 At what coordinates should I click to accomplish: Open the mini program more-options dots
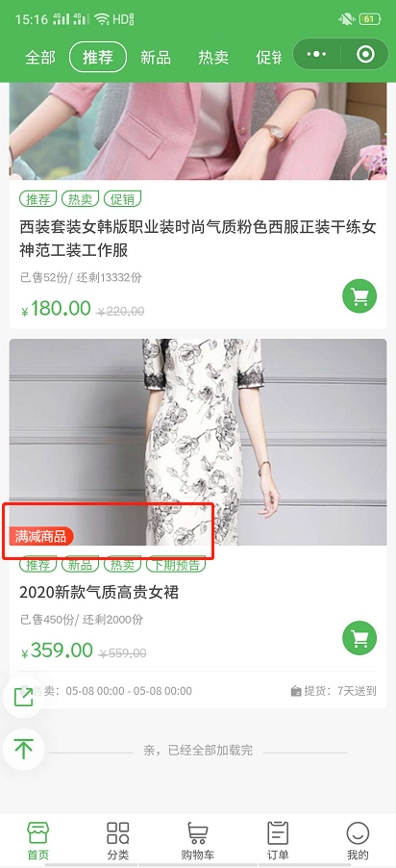[316, 54]
